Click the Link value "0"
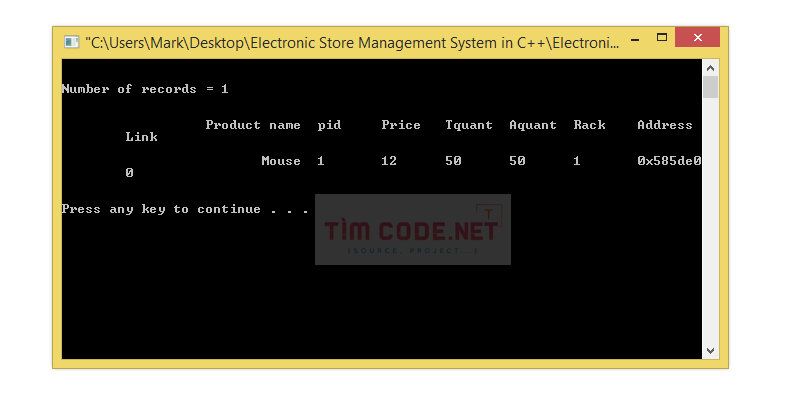 [x=129, y=173]
